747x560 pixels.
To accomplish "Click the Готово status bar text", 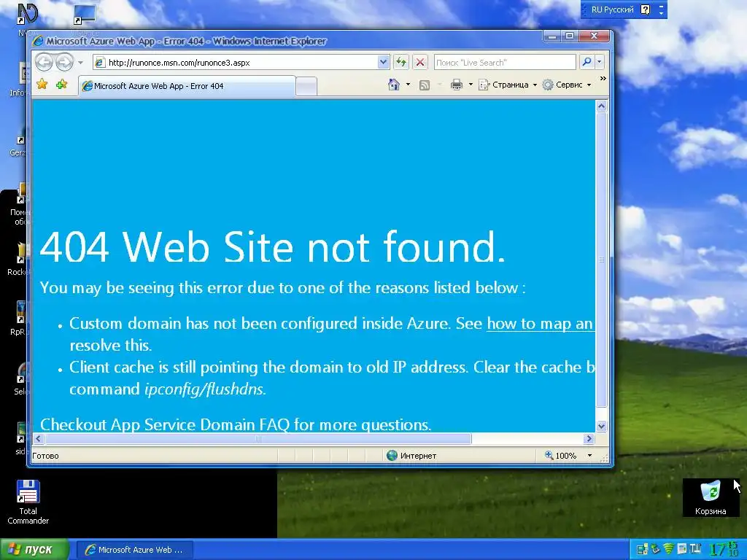I will pos(45,456).
